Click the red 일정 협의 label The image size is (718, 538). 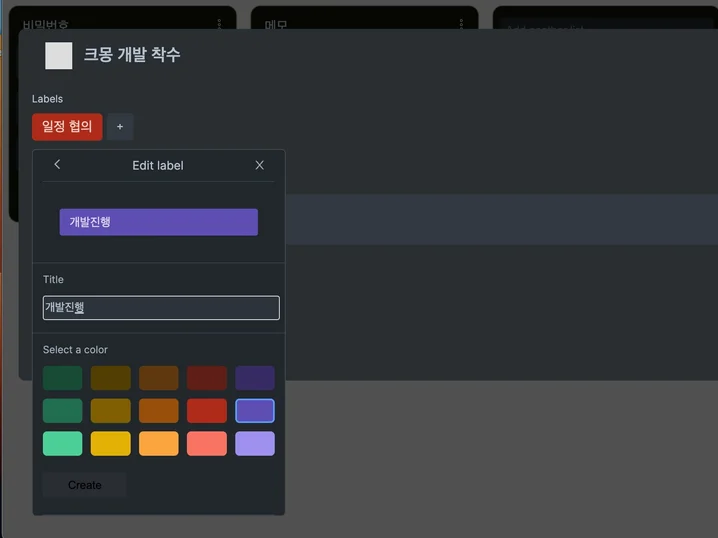point(67,127)
